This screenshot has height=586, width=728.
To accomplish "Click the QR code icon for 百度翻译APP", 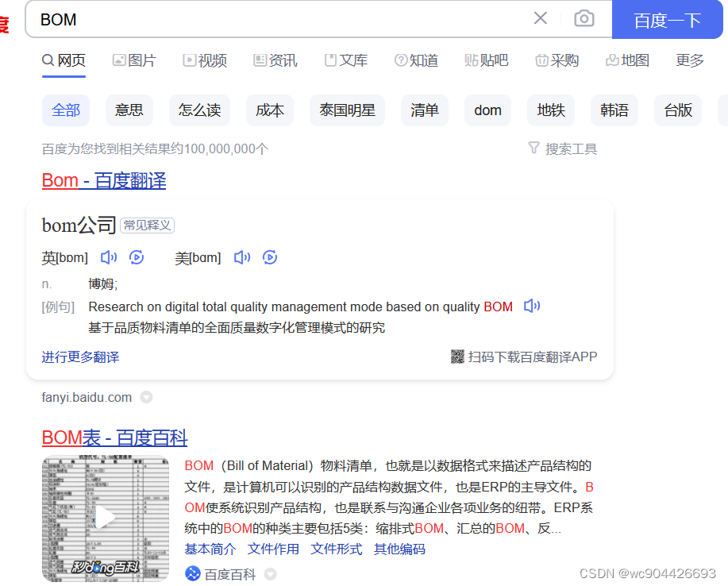I will pos(456,357).
